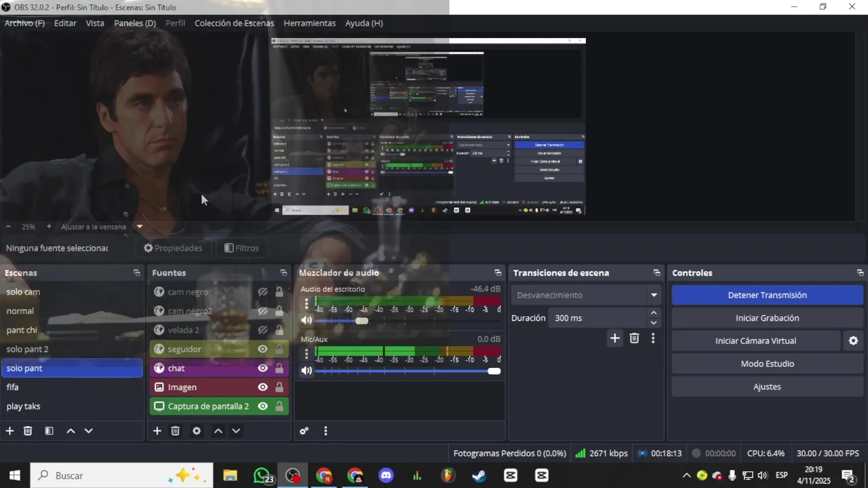Click Iniciar Grabación button
The image size is (868, 488).
click(x=767, y=318)
